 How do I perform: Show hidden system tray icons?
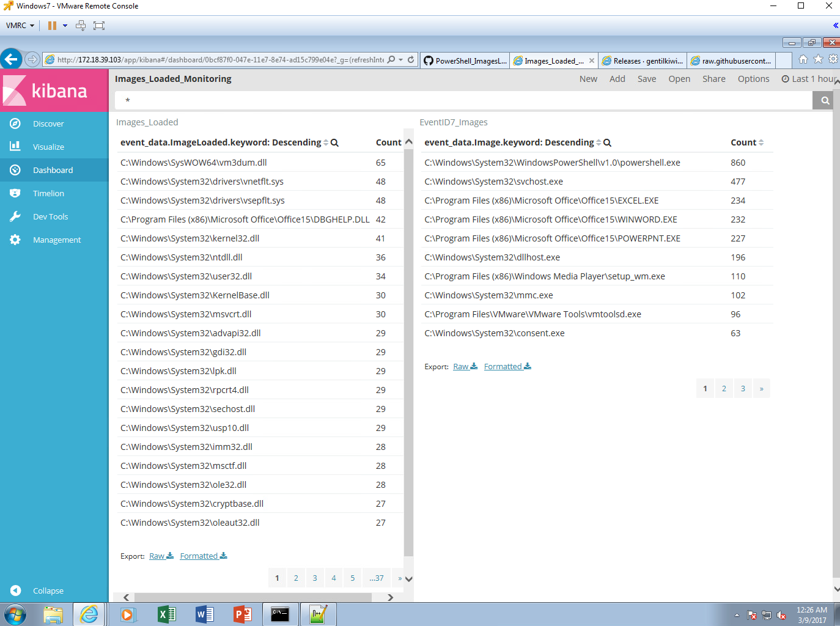point(737,615)
